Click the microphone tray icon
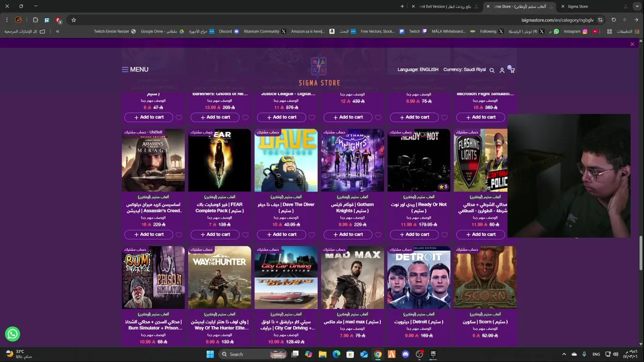The height and width of the screenshot is (362, 644). 584,354
